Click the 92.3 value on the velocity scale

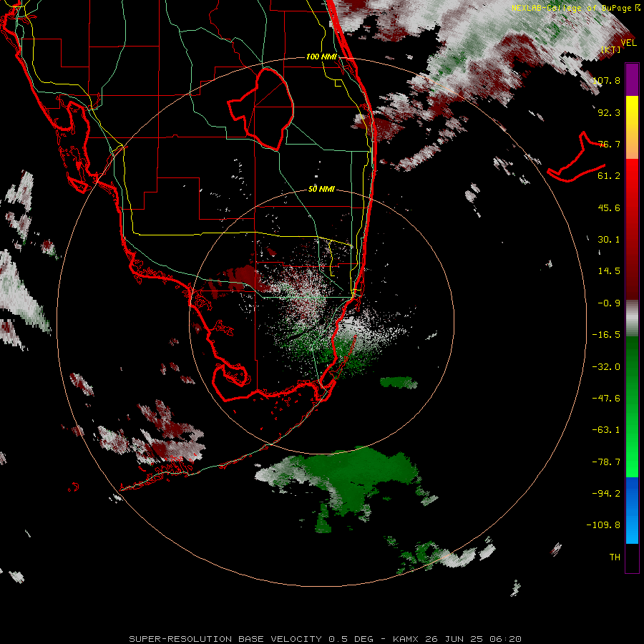point(609,112)
